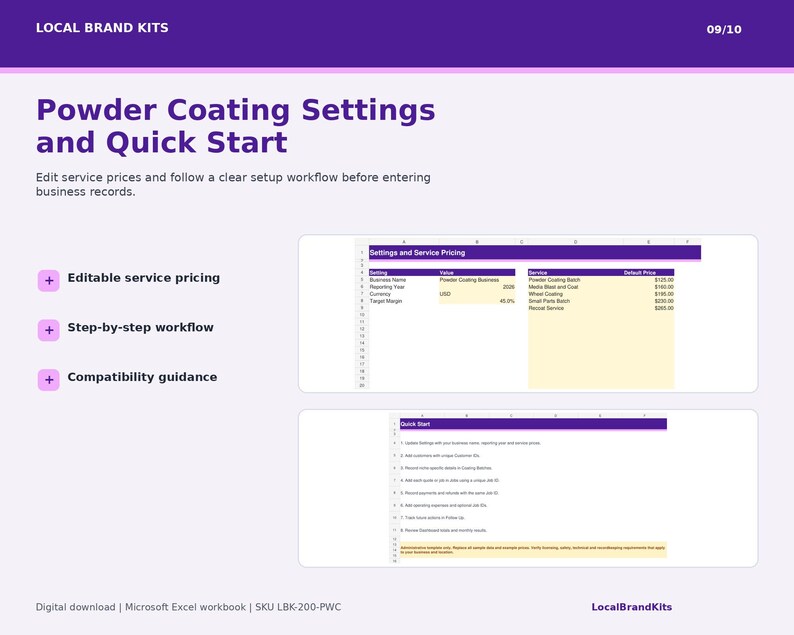Click the 'Small Parts Batch' service cell
The image size is (794, 635).
point(575,301)
